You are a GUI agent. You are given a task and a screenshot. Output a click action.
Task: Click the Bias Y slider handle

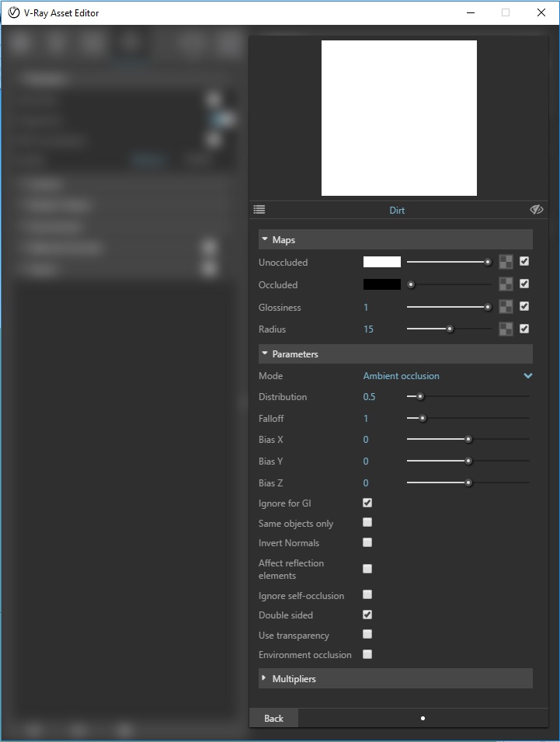(468, 461)
